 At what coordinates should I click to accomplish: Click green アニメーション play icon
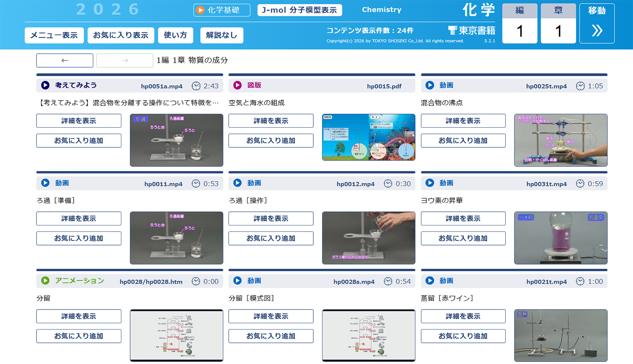point(45,281)
